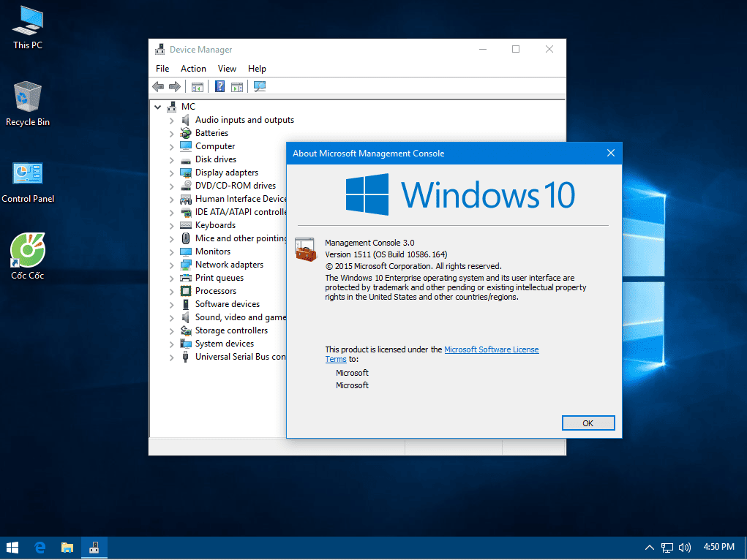This screenshot has height=560, width=747.
Task: Click the volume speaker tray icon
Action: [x=685, y=548]
